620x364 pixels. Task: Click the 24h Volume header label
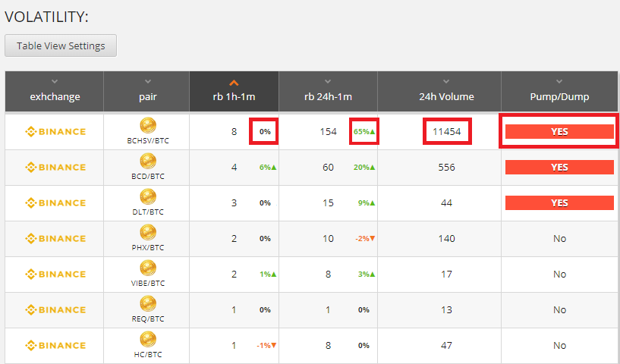coord(446,97)
